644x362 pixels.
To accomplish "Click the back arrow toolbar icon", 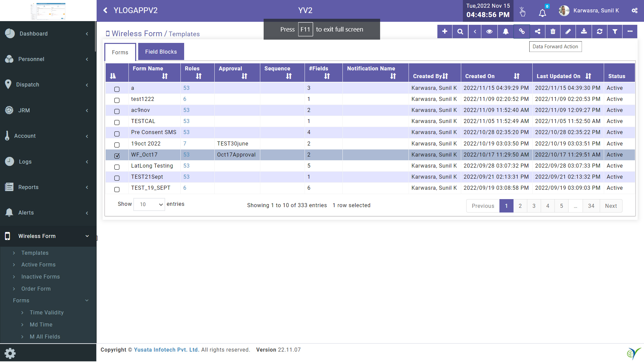I will tap(475, 32).
